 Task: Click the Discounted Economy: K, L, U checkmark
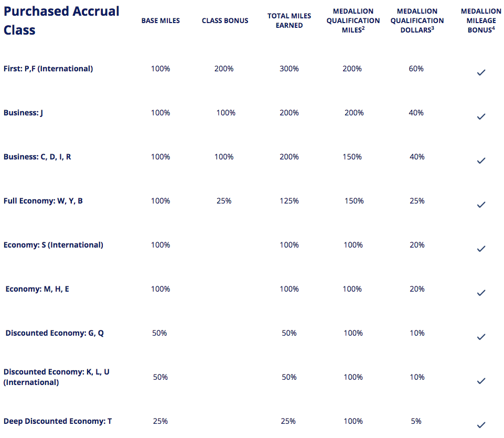tap(481, 381)
